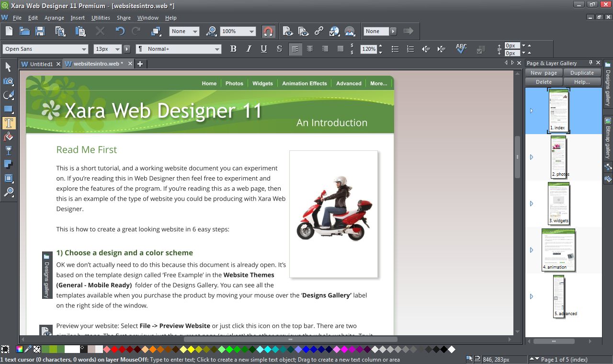Open the File menu
Screen dimensions: 613x364
click(17, 18)
